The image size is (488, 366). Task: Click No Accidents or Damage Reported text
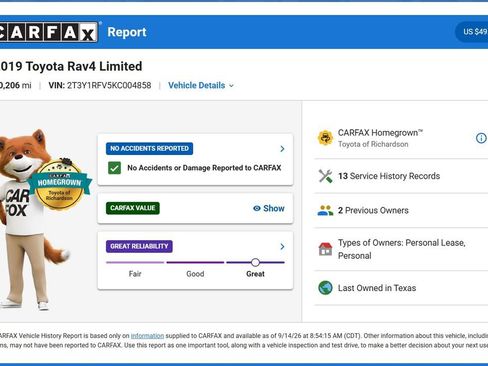coord(204,168)
